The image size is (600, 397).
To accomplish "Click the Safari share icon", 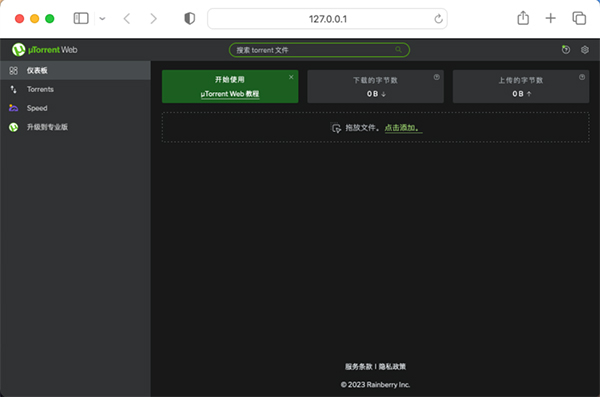I will [x=523, y=18].
